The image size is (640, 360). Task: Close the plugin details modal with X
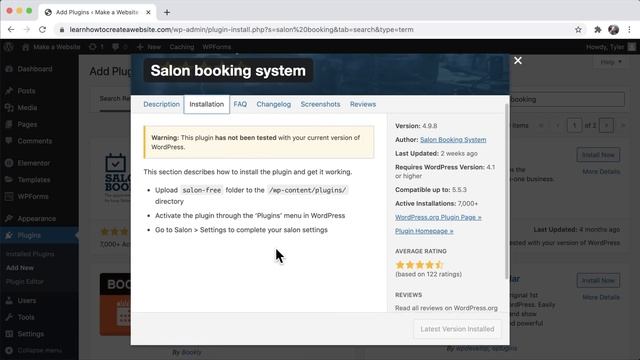(518, 60)
